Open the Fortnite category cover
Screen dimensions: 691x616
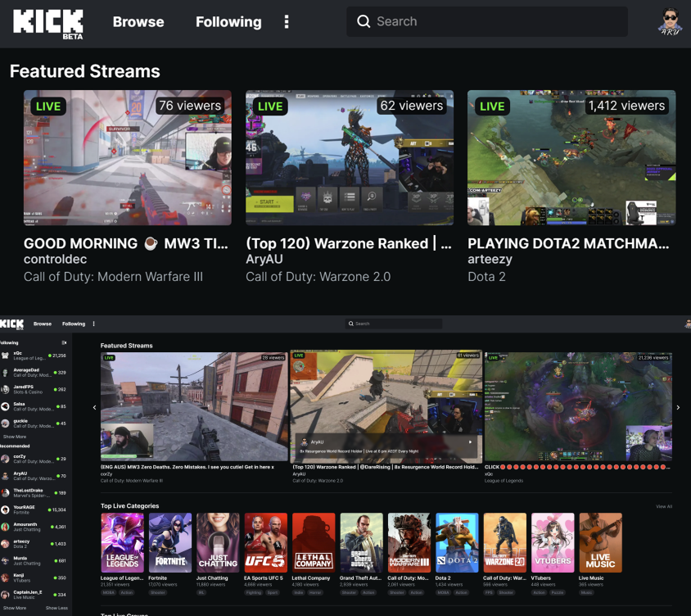(170, 543)
